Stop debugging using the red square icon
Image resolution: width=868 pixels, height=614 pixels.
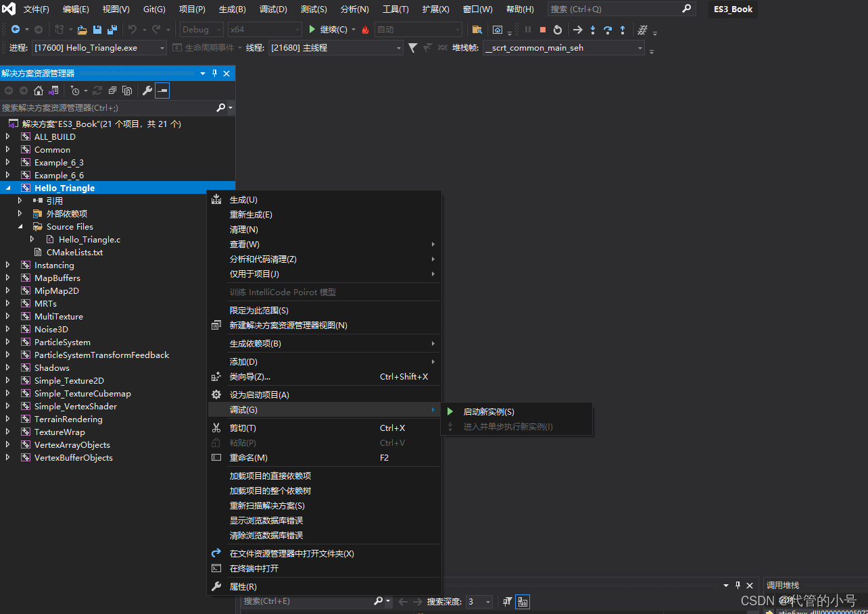543,30
